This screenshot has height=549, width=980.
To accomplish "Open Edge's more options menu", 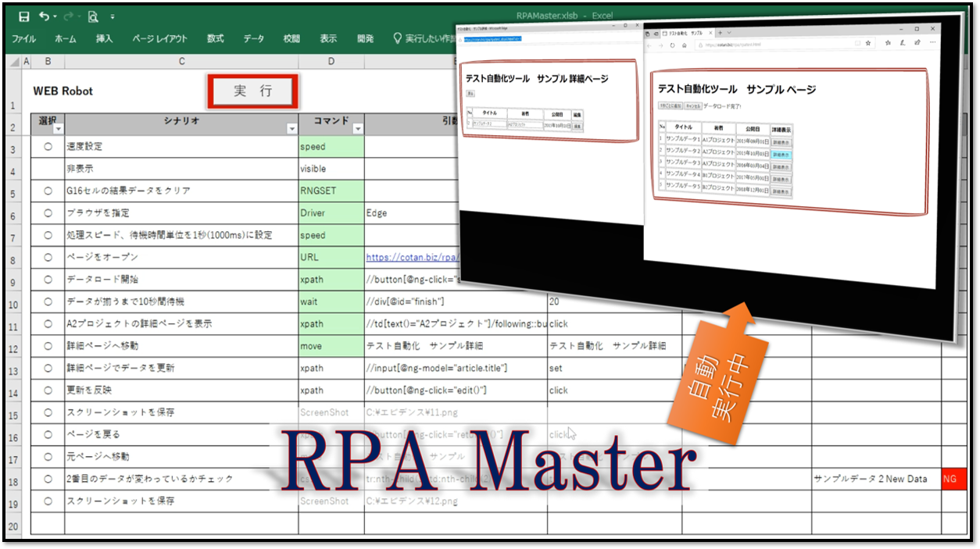I will point(932,42).
